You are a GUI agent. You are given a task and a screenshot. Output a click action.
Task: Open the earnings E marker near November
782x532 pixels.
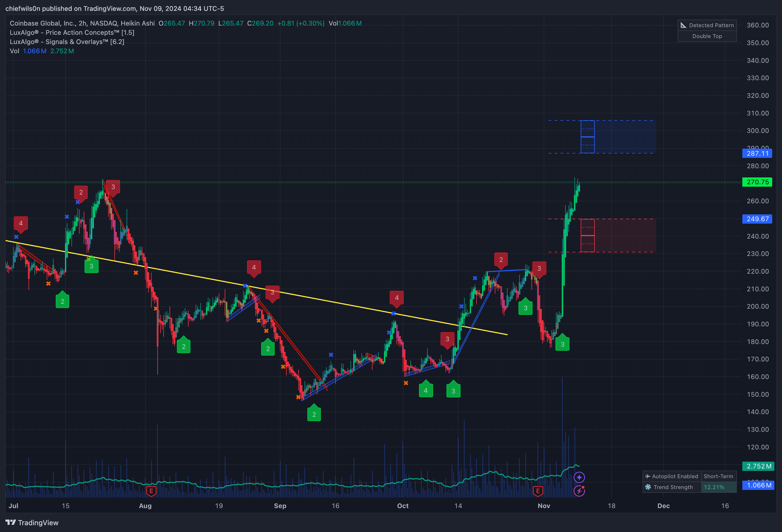pyautogui.click(x=538, y=491)
